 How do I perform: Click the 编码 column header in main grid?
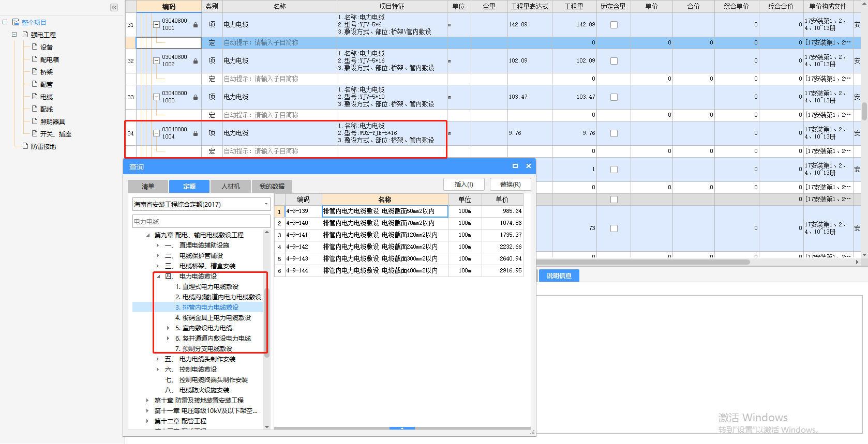169,6
